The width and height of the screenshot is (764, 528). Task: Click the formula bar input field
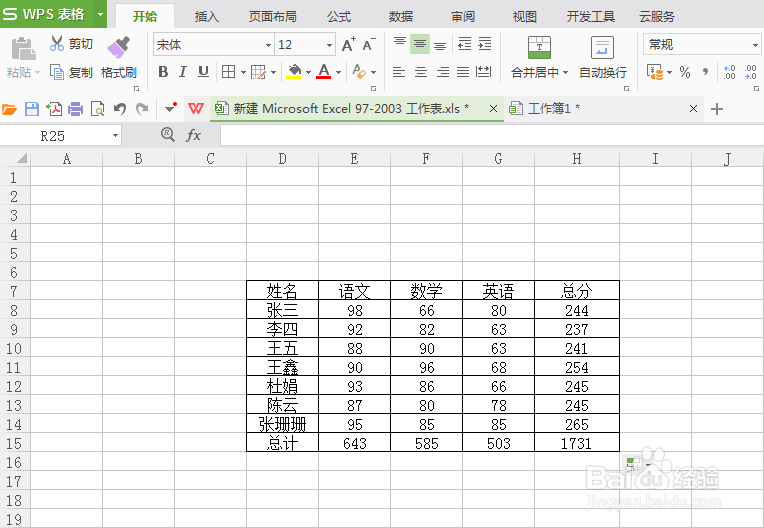pos(492,135)
